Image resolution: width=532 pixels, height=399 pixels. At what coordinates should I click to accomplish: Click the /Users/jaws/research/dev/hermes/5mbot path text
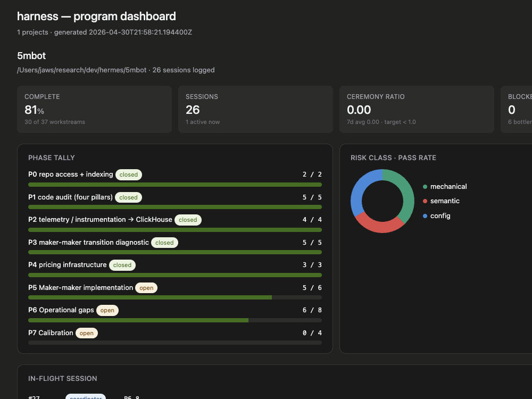(82, 70)
